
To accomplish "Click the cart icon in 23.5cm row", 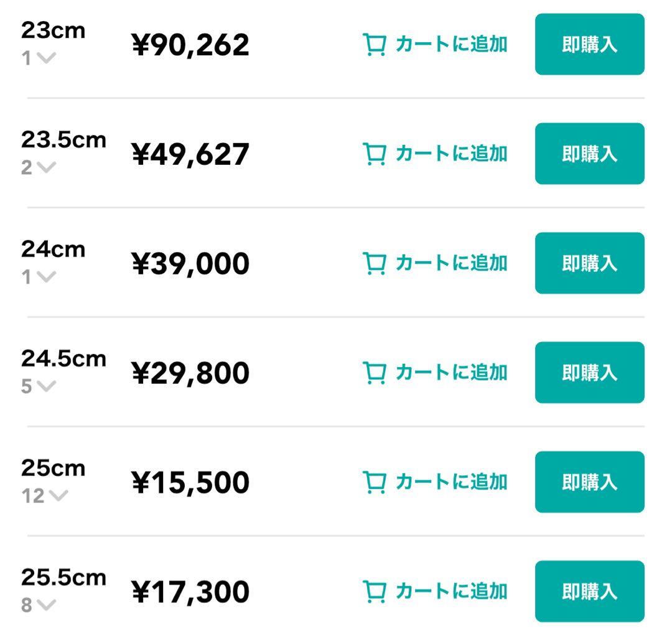I will [375, 154].
